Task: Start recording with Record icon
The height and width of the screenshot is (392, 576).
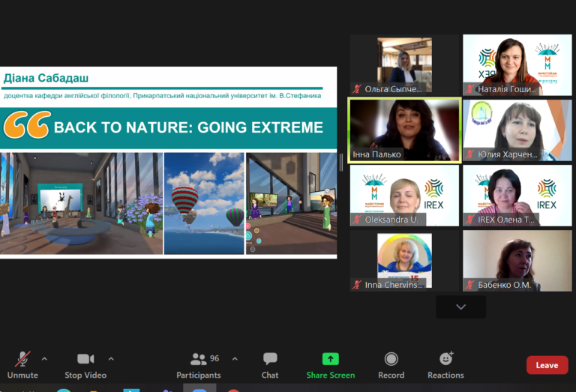Action: tap(391, 358)
